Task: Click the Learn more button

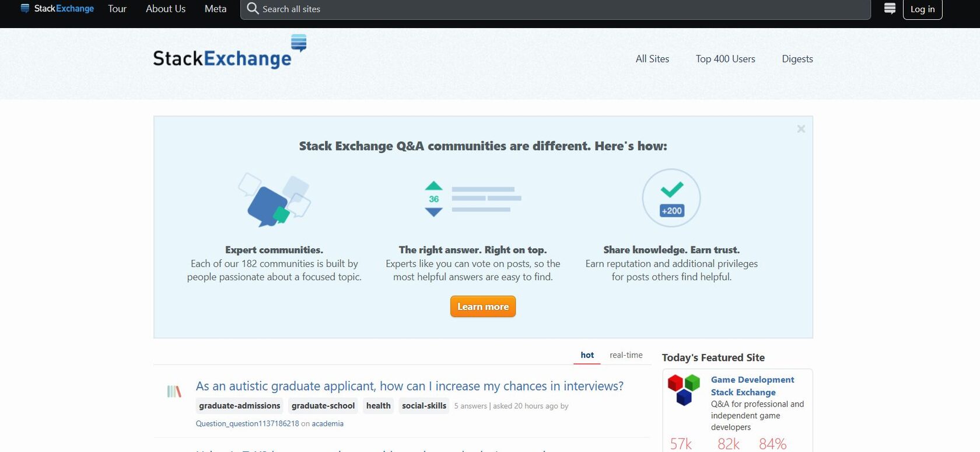Action: point(483,307)
